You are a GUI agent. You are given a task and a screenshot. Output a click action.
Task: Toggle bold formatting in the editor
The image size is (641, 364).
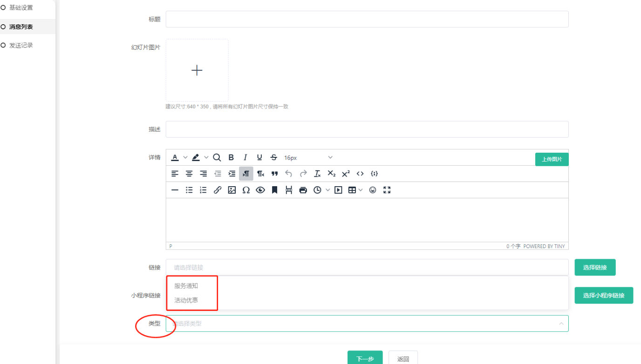click(x=231, y=157)
